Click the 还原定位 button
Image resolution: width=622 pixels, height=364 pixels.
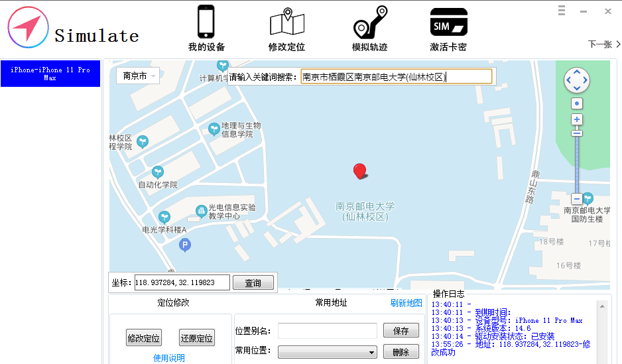pos(197,338)
